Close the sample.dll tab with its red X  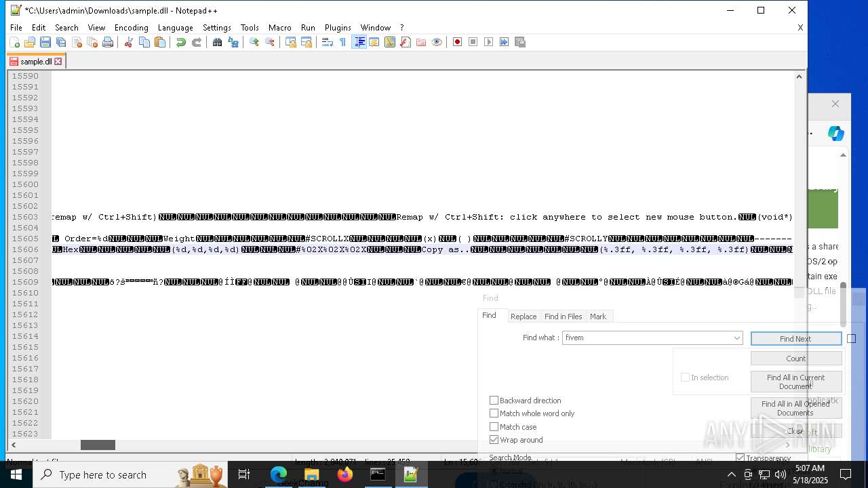coord(58,61)
